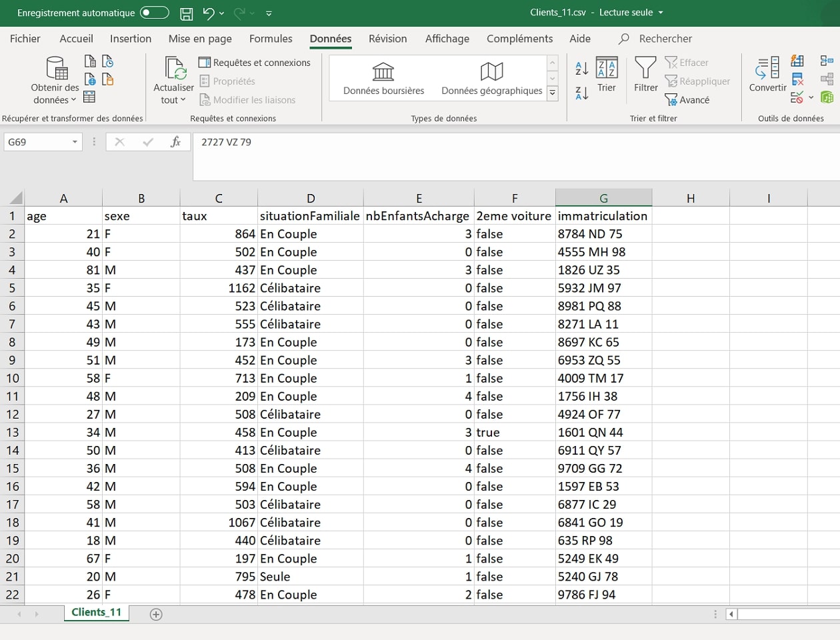
Task: Click the Save disk icon in title bar
Action: click(187, 13)
